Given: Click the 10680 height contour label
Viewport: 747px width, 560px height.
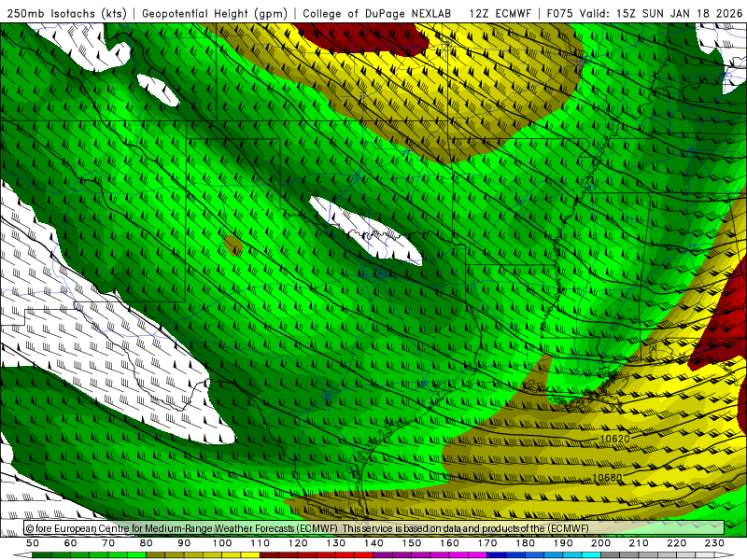Looking at the screenshot, I should [x=608, y=477].
